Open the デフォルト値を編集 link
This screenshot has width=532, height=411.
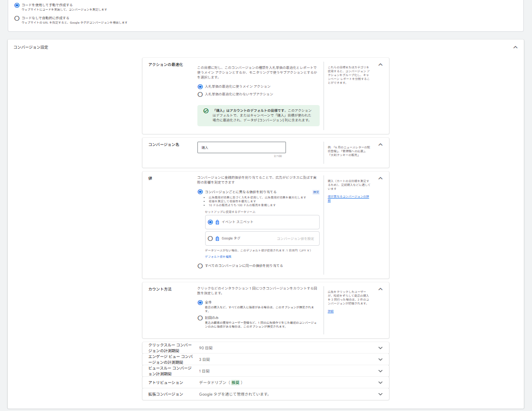(x=215, y=257)
